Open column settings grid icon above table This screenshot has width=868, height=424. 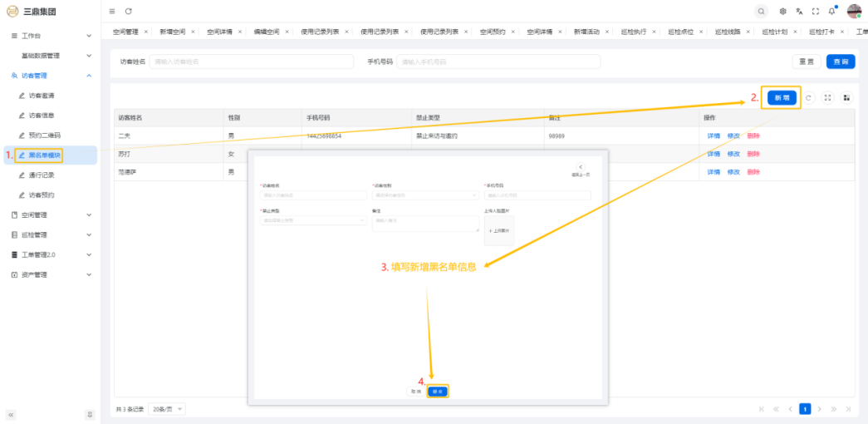pos(846,98)
